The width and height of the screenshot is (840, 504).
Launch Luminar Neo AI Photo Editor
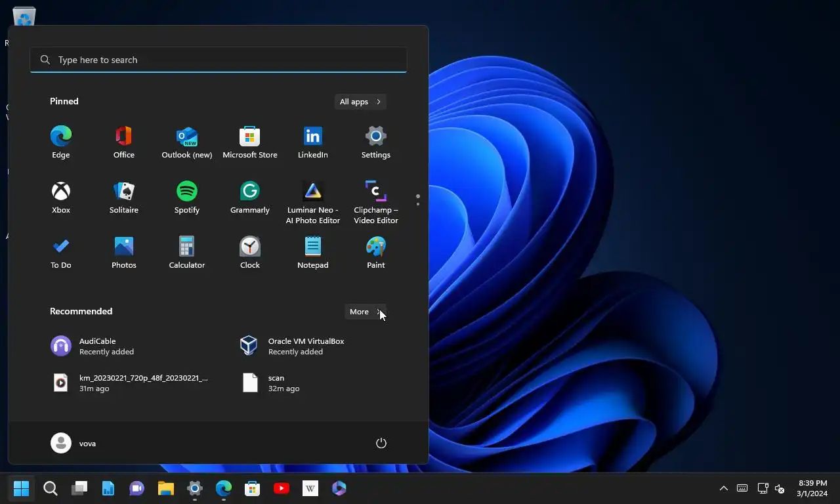point(313,202)
